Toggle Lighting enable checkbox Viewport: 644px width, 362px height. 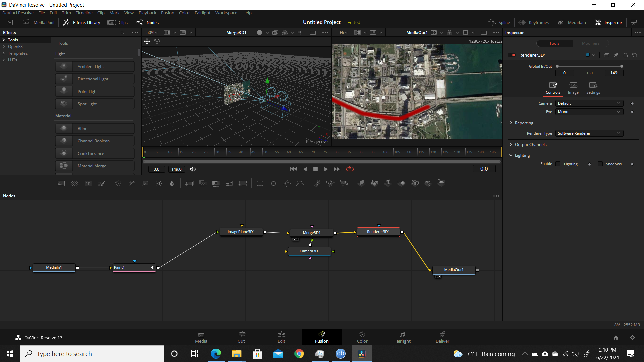click(558, 164)
